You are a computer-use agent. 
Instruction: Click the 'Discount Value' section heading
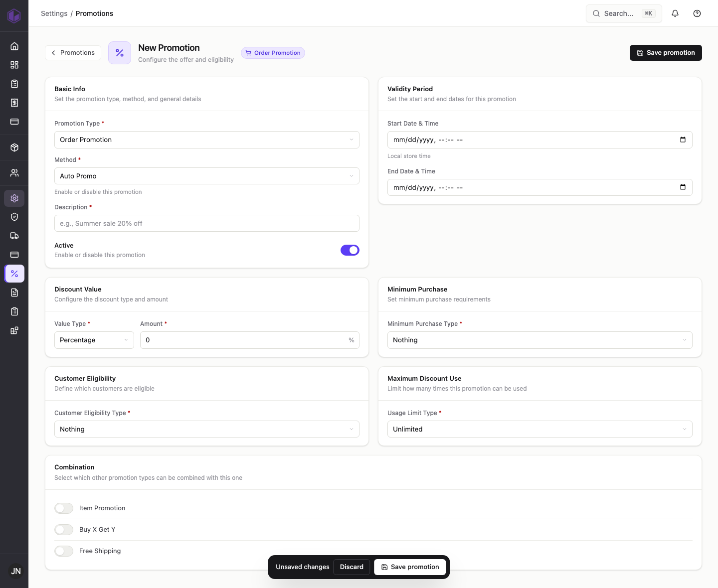point(78,289)
